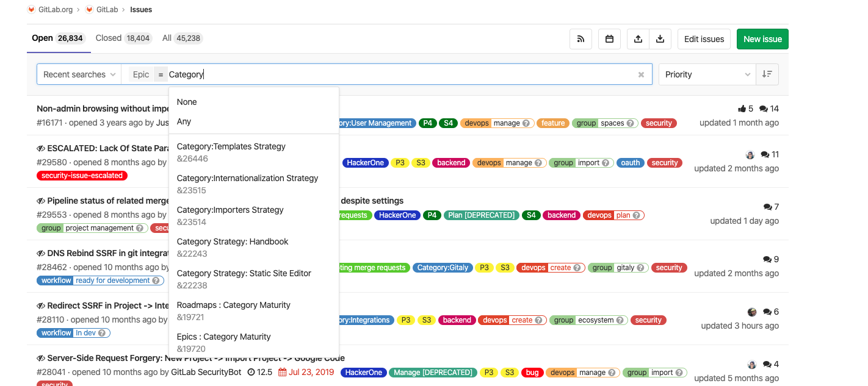Click help icon on 'ready for development' label
The width and height of the screenshot is (868, 386).
click(157, 281)
